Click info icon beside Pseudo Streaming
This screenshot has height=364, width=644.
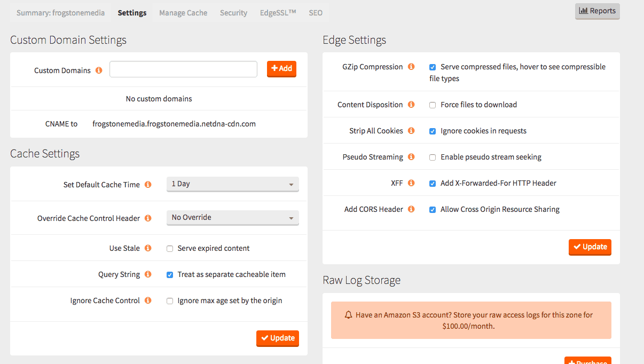pyautogui.click(x=411, y=157)
